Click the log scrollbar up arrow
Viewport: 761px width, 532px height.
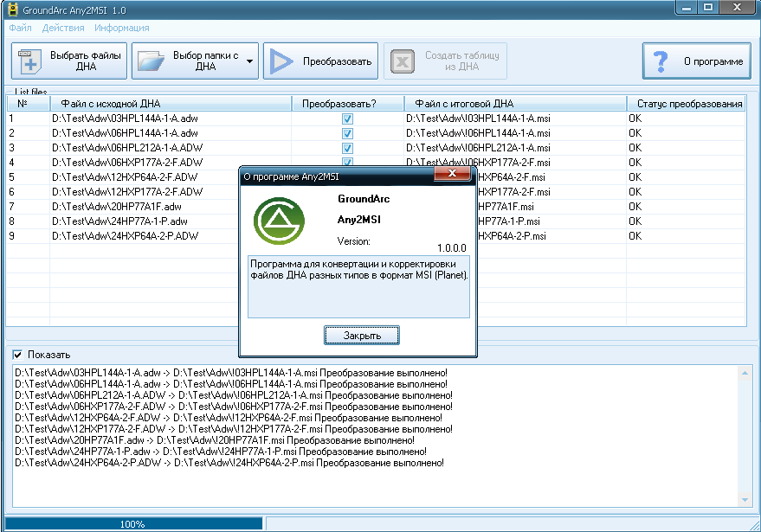745,373
